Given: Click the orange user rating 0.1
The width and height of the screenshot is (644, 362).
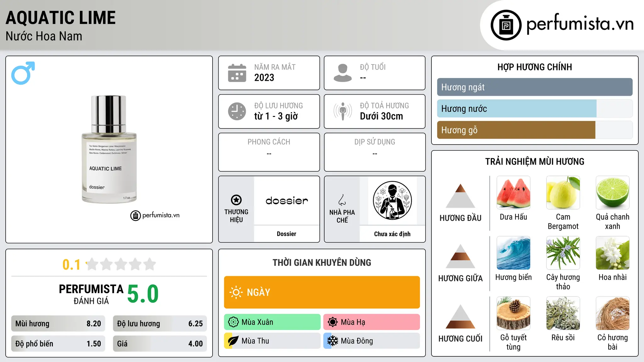Looking at the screenshot, I should pyautogui.click(x=71, y=265).
